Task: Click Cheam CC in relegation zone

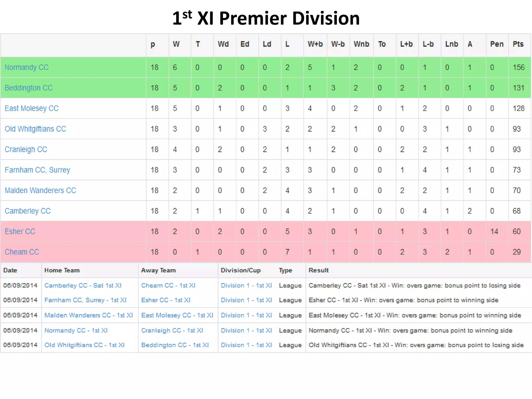Action: coord(22,252)
